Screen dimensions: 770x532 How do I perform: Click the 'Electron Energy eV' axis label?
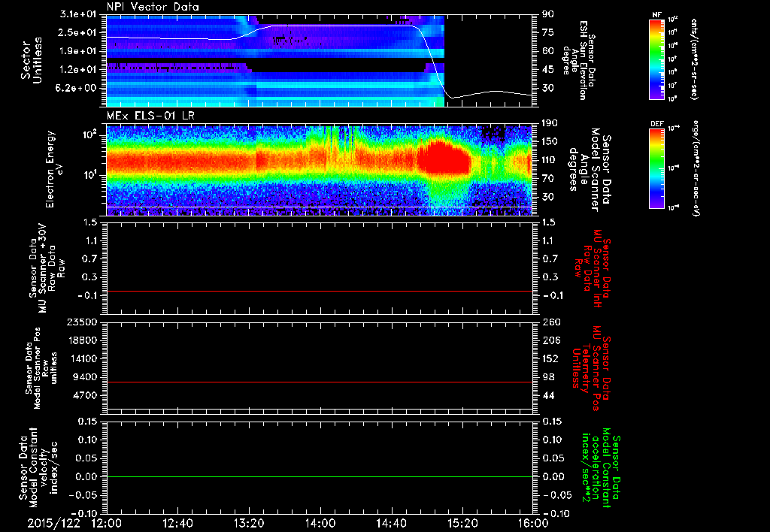55,169
